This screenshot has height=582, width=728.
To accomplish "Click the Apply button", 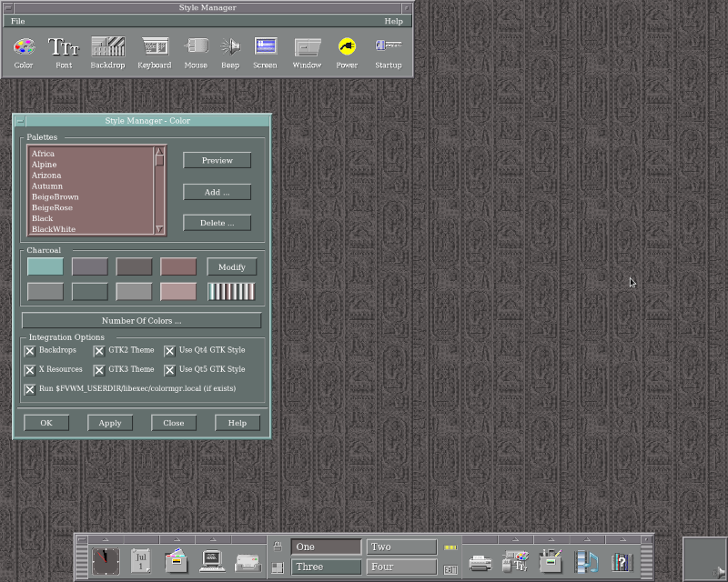I will [x=110, y=423].
